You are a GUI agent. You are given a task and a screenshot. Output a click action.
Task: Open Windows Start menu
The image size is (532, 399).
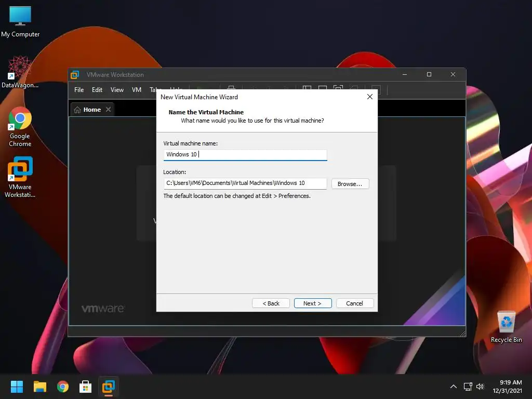pos(17,387)
